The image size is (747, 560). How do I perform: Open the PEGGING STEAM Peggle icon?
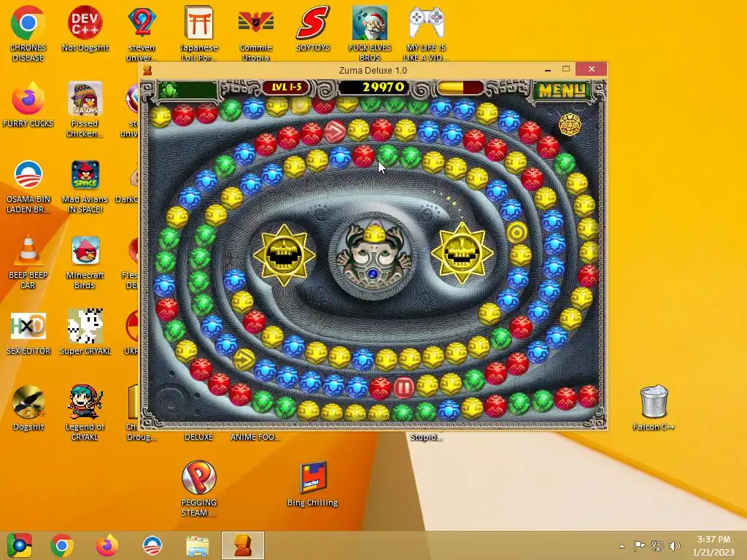pyautogui.click(x=198, y=488)
